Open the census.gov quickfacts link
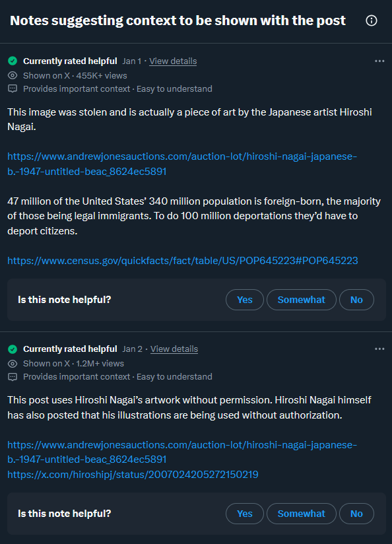 182,260
